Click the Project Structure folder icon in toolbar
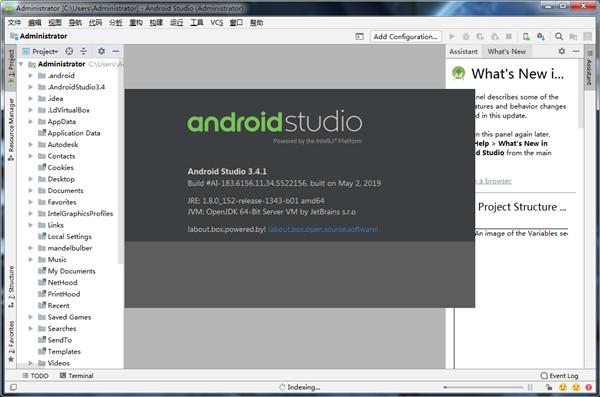This screenshot has height=397, width=600. (573, 36)
